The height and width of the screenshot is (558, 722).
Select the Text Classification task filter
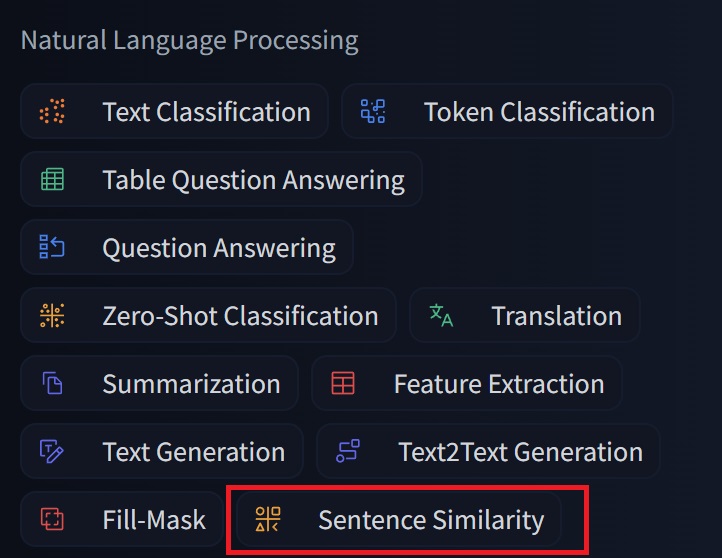coord(206,112)
